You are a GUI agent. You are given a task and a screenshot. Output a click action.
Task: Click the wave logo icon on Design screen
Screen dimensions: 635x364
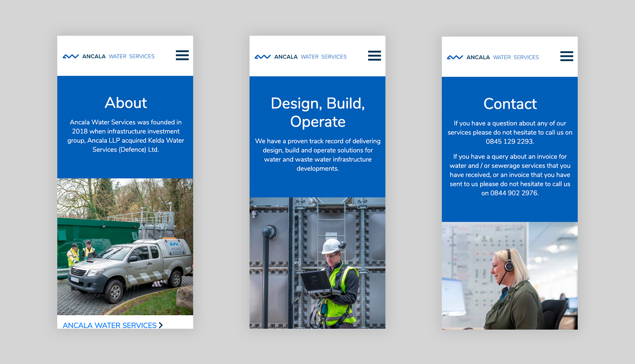tap(262, 57)
